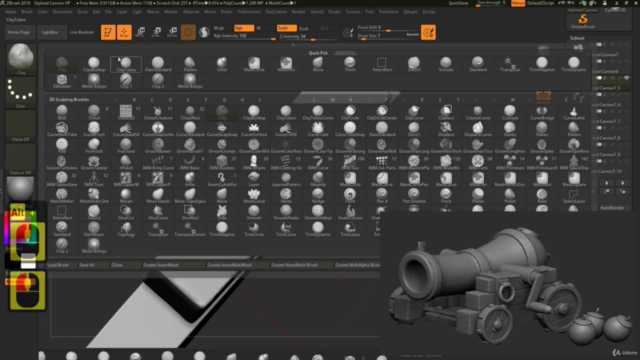Click Save As in brush popup

(93, 265)
